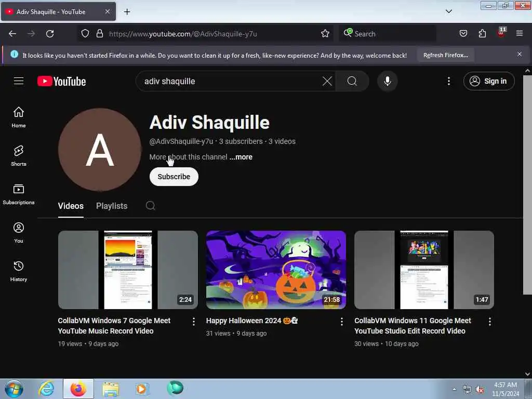Click the YouTube search magnifier button
The width and height of the screenshot is (532, 399).
pyautogui.click(x=352, y=81)
